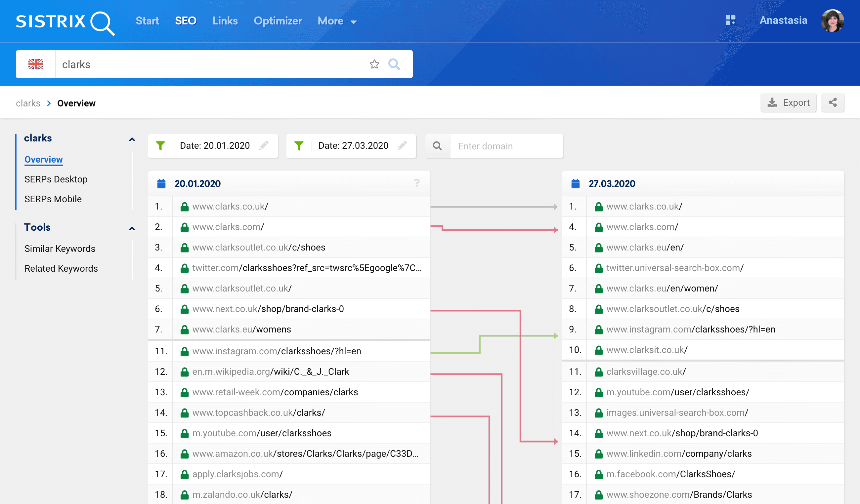Click the Export button

(x=788, y=103)
